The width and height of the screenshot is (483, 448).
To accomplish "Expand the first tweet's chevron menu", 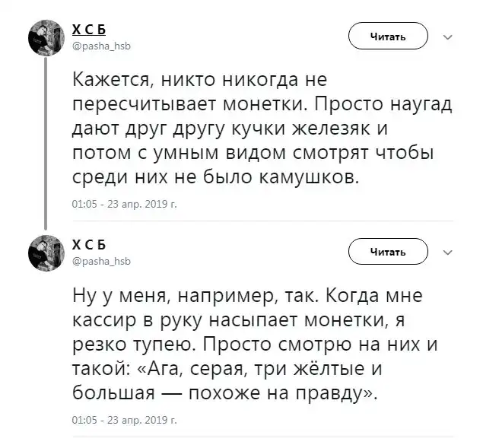I will (447, 37).
